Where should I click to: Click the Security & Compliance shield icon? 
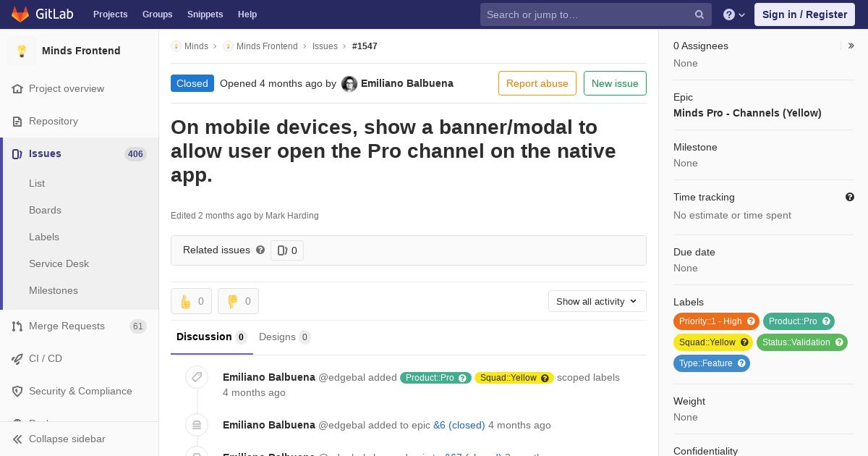tap(17, 392)
